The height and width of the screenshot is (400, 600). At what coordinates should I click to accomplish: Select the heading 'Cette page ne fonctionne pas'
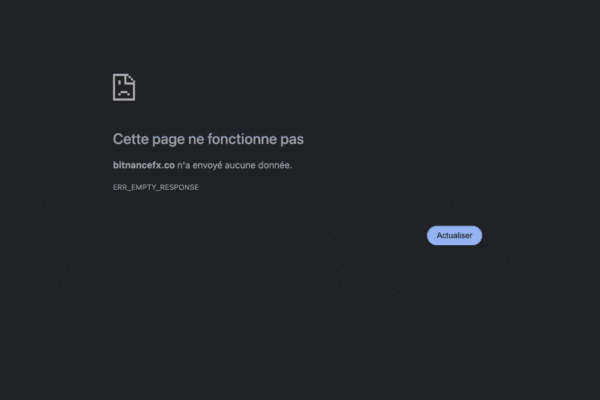tap(208, 139)
